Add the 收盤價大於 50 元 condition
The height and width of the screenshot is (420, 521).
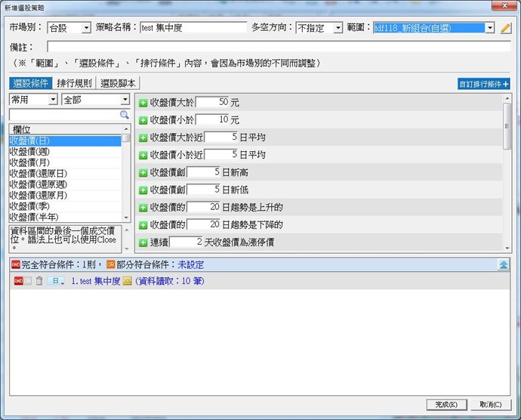point(143,101)
